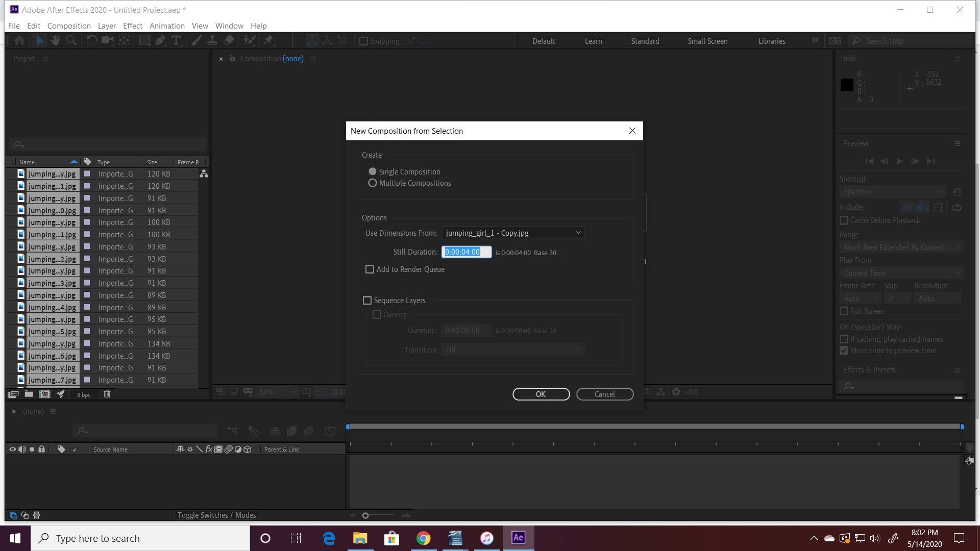Image resolution: width=980 pixels, height=551 pixels.
Task: Check Cache Before Playback in Preview panel
Action: click(x=844, y=220)
